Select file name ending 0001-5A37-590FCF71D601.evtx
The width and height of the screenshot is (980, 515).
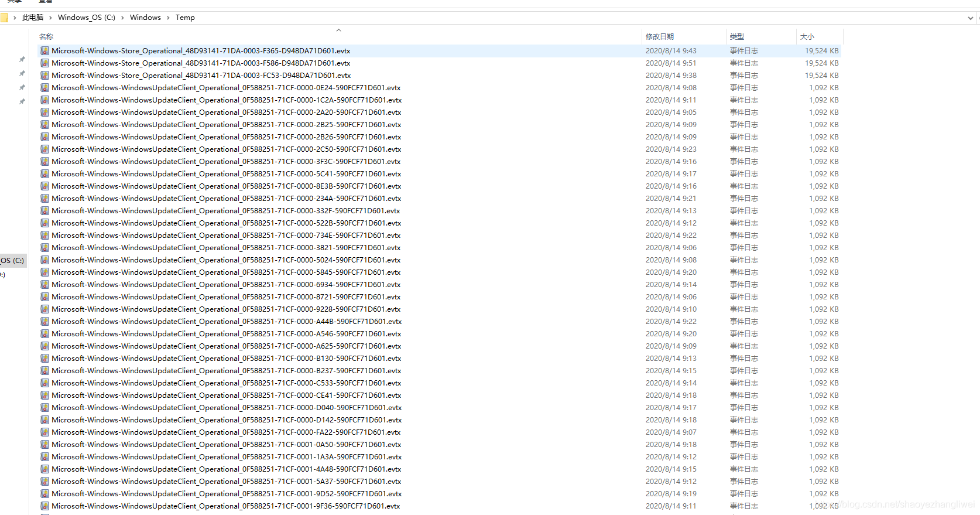coord(226,482)
